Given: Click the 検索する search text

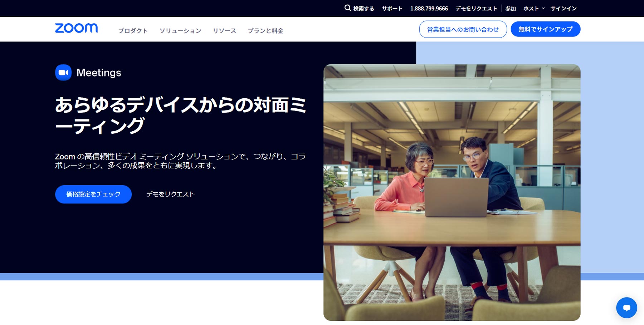Looking at the screenshot, I should [364, 8].
